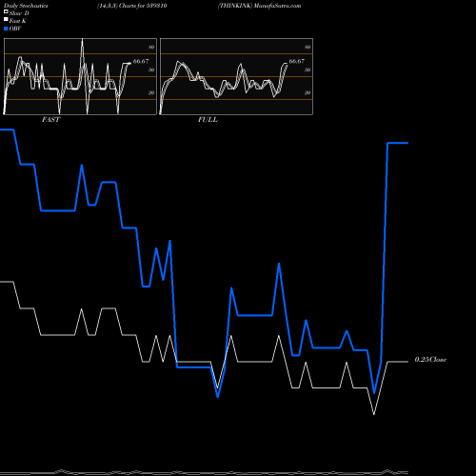Click the 80 axis label in FULL chart
Image resolution: width=476 pixels, height=476 pixels.
pos(307,47)
